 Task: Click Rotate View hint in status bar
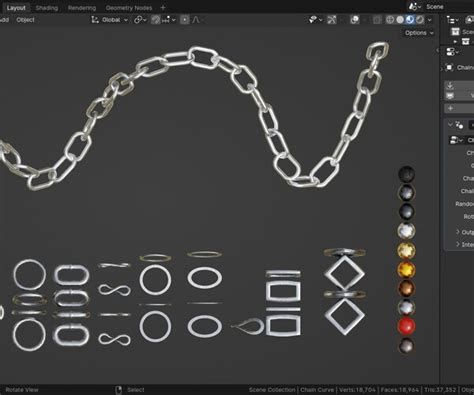(22, 390)
